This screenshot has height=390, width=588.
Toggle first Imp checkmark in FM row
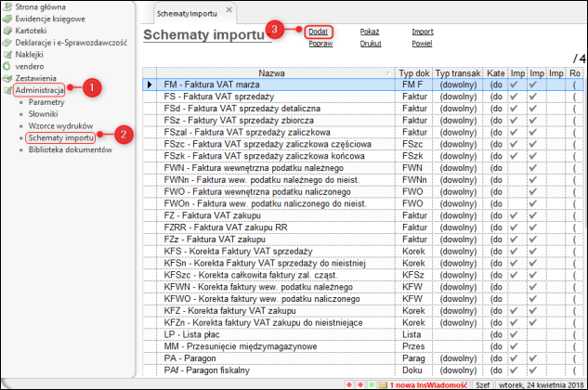pyautogui.click(x=514, y=84)
